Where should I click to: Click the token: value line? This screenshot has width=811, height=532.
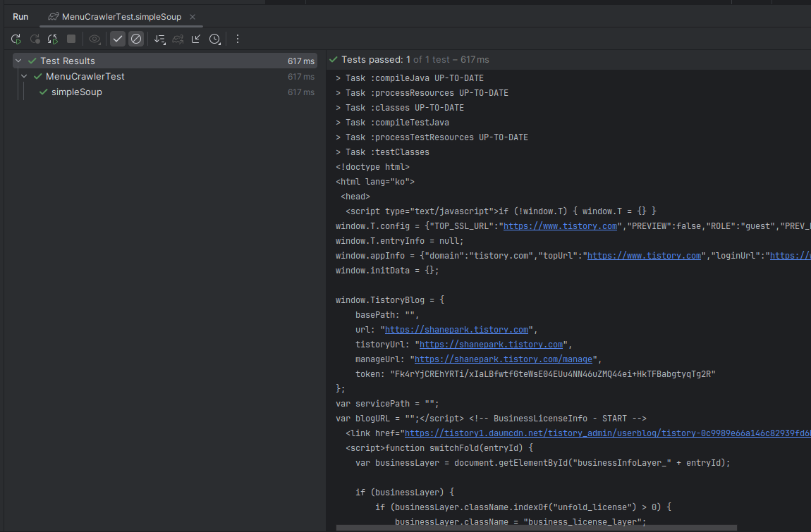click(535, 373)
